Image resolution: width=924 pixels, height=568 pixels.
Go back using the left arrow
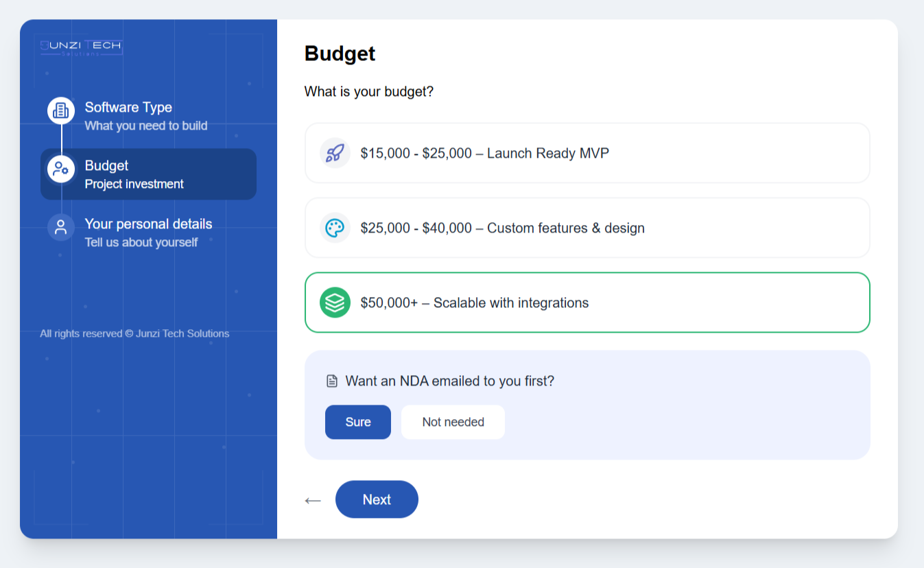coord(313,500)
